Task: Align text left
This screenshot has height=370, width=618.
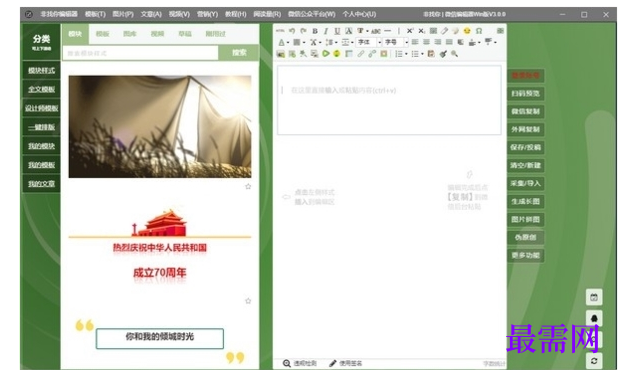Action: (x=415, y=42)
